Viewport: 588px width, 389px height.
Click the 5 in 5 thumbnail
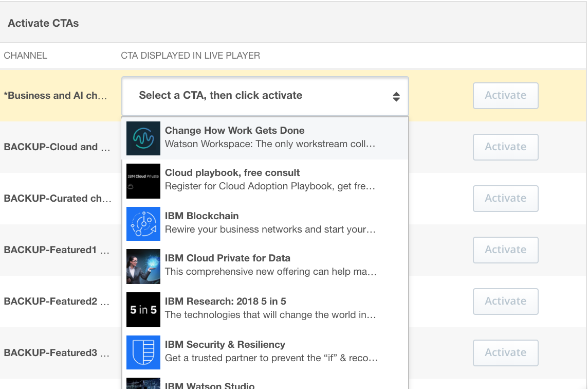pyautogui.click(x=143, y=310)
